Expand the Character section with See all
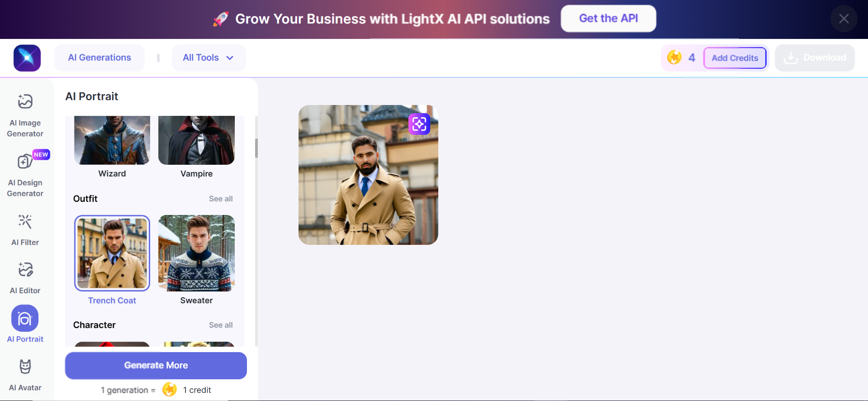The width and height of the screenshot is (868, 401). [x=221, y=325]
